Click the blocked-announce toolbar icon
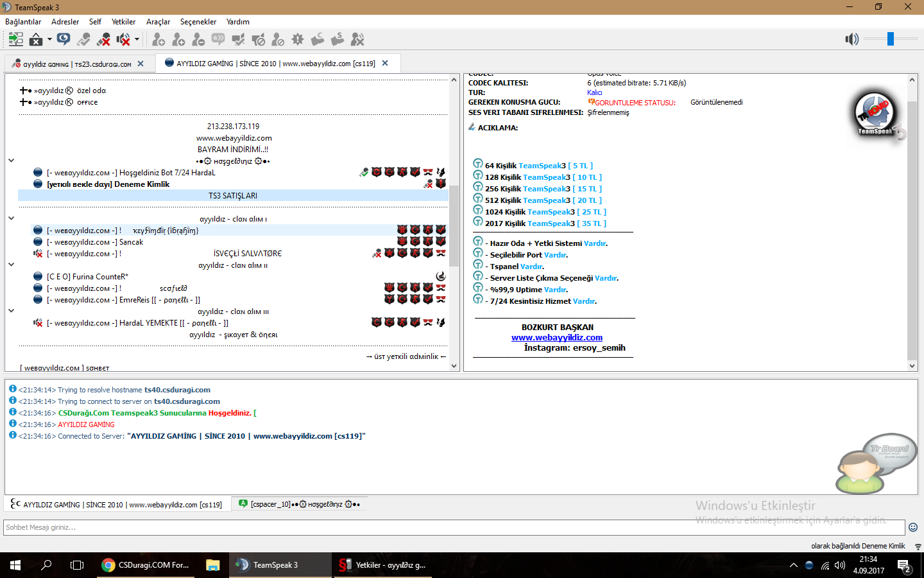This screenshot has height=578, width=924. [258, 40]
